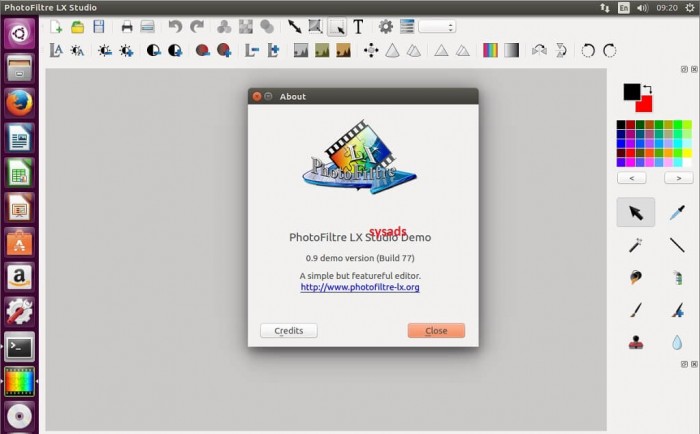700x434 pixels.
Task: Select the line tool
Action: pos(677,245)
